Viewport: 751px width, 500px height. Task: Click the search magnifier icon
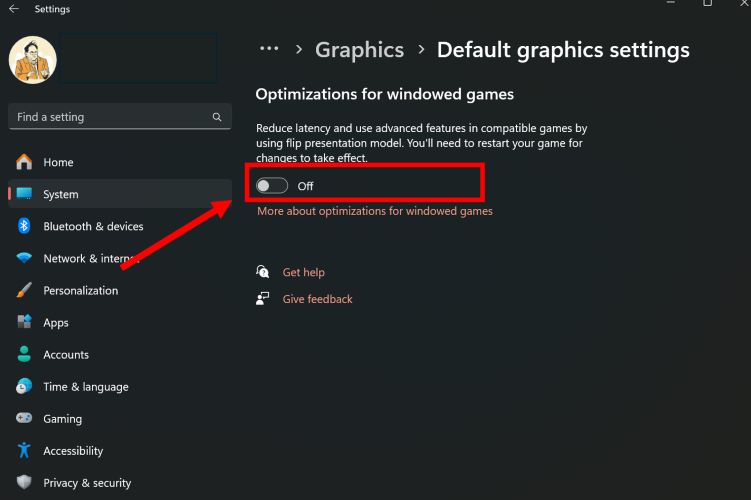(217, 117)
